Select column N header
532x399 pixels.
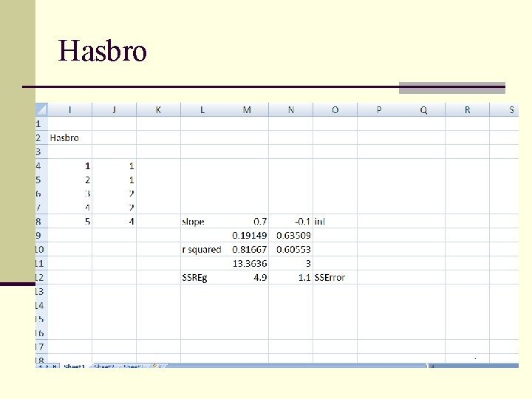[x=291, y=109]
